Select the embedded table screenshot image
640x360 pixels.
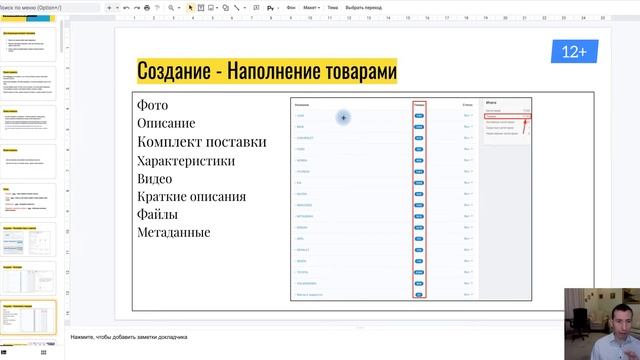coord(411,199)
